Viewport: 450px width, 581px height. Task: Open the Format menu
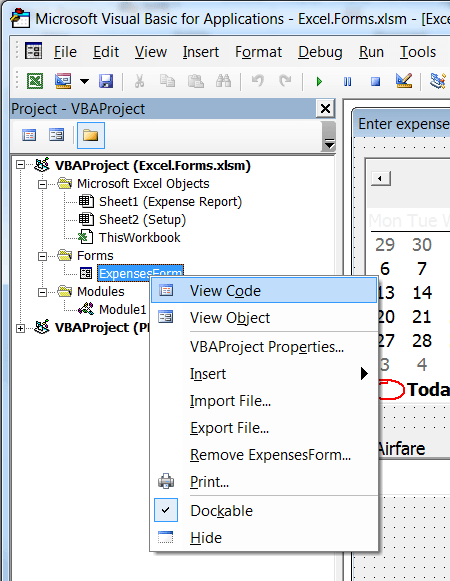pyautogui.click(x=258, y=52)
